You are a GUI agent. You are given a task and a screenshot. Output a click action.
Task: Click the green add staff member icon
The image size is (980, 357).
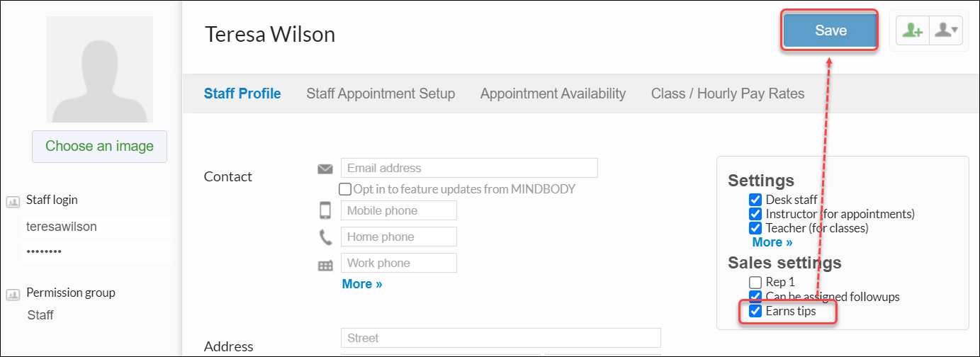pos(913,31)
